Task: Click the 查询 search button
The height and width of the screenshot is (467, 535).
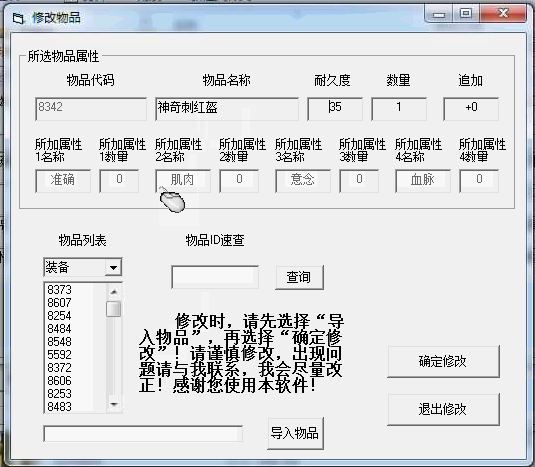Action: (x=299, y=277)
